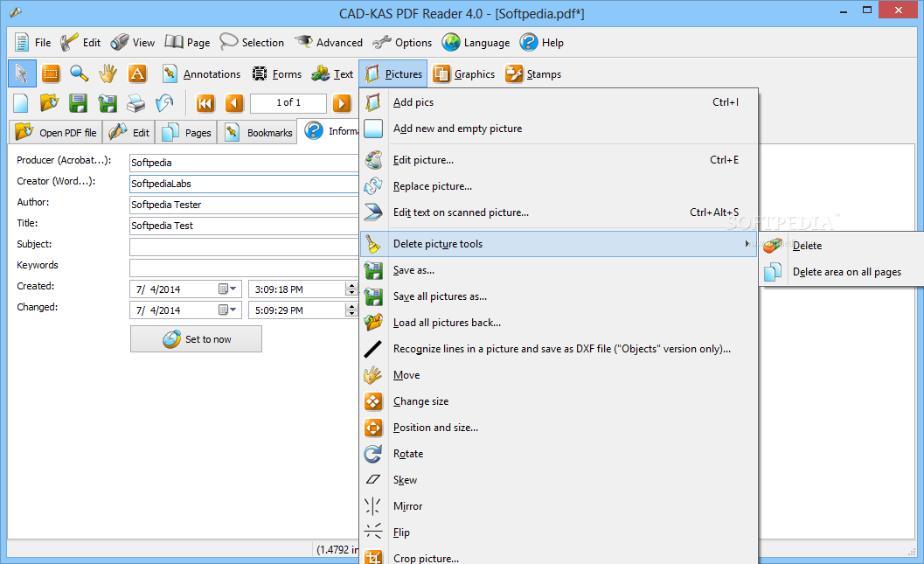Screen dimensions: 924x564
Task: Choose Recognize lines in a picture entry
Action: pos(559,349)
